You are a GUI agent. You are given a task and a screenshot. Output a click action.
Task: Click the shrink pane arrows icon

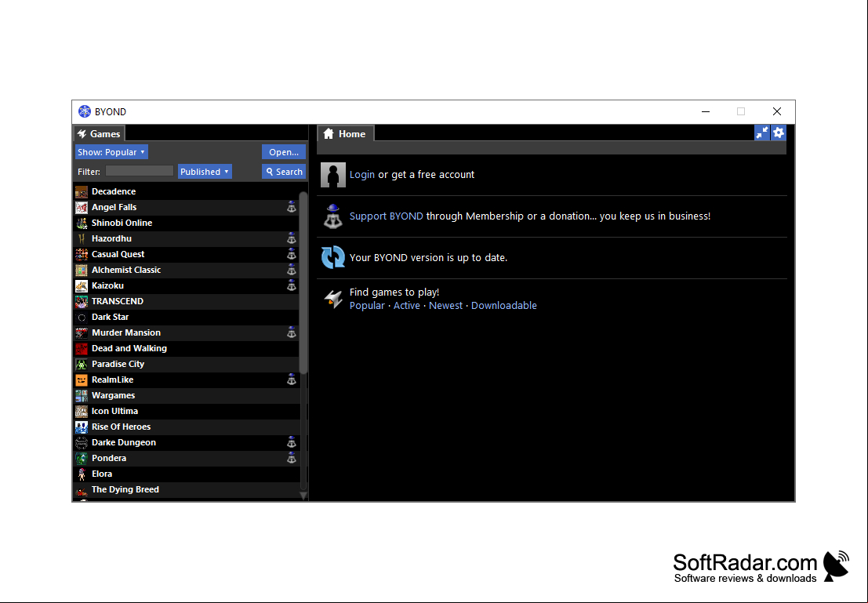[762, 133]
